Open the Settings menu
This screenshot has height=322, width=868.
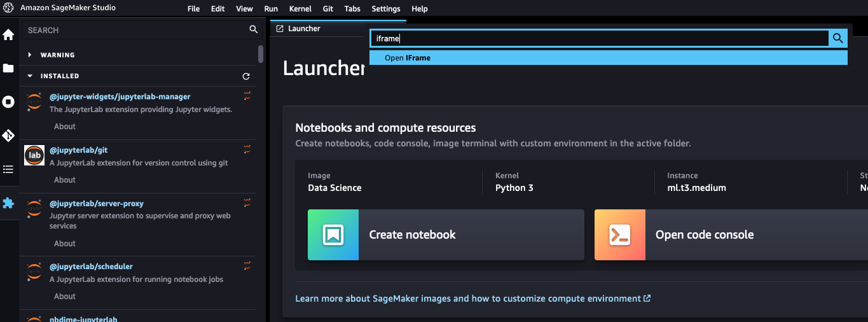click(386, 9)
